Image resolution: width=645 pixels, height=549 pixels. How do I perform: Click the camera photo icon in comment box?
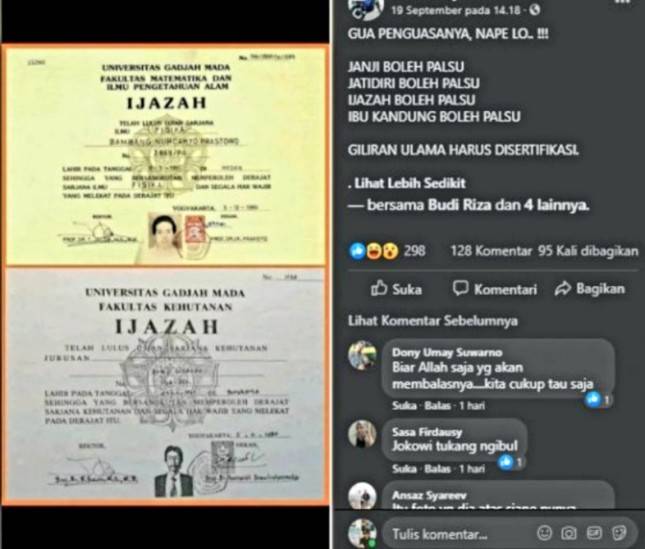[569, 533]
